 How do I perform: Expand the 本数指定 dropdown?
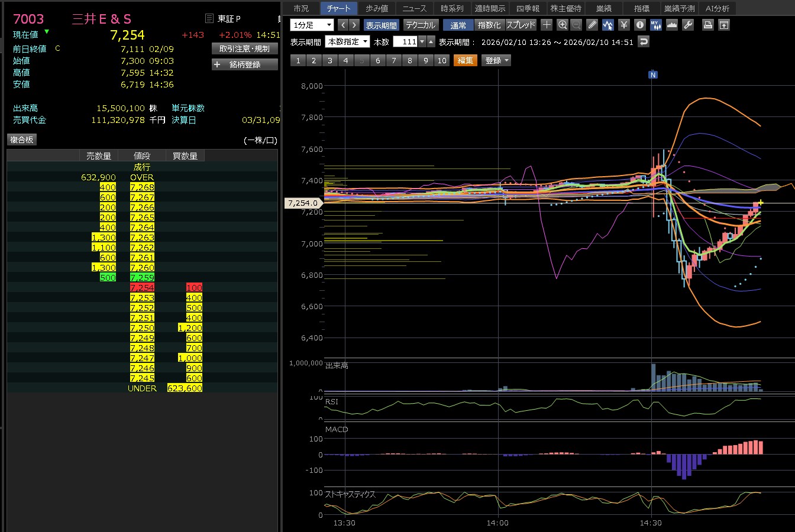click(348, 42)
